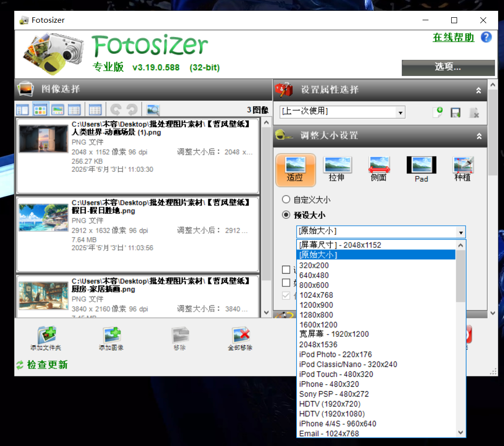Delete profile using the page with X icon
The height and width of the screenshot is (446, 504).
474,113
